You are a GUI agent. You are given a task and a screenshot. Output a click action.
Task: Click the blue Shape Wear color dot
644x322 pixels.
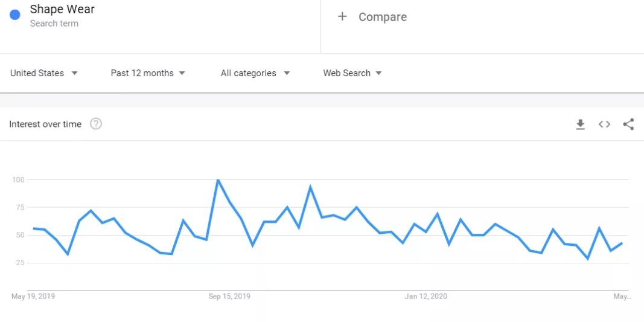(14, 15)
